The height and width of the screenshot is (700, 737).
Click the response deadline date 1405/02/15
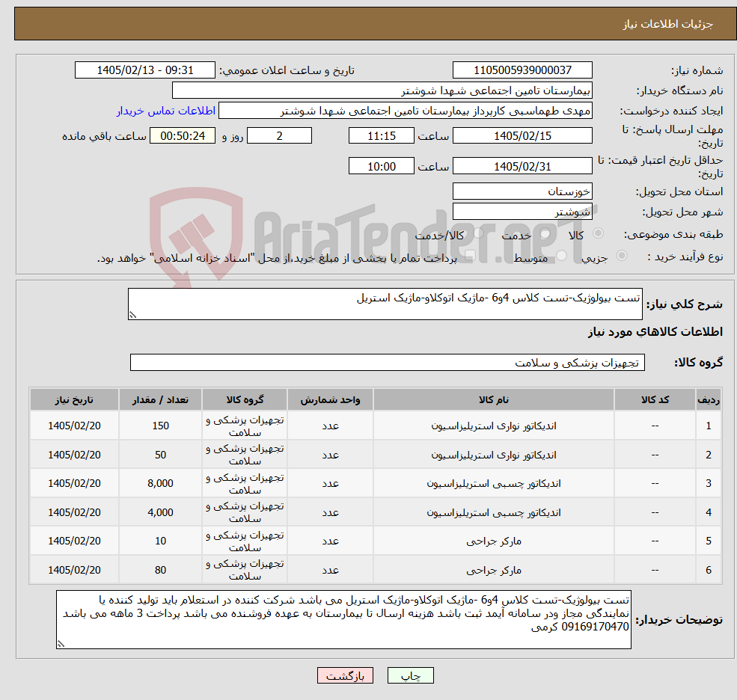[x=522, y=136]
